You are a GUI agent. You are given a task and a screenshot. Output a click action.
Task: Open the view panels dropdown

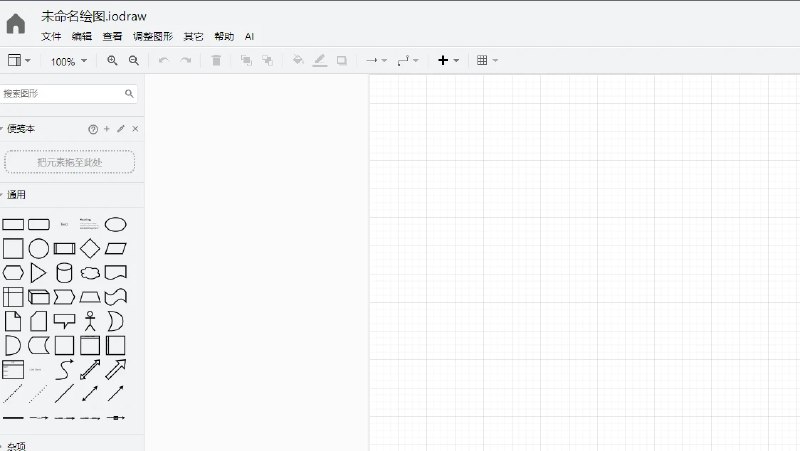[19, 61]
